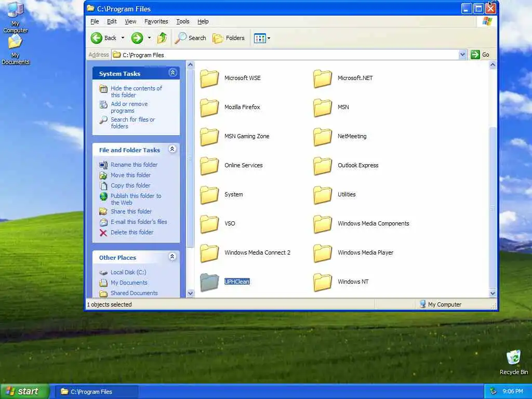This screenshot has width=532, height=399.
Task: Toggle the Folders pane button
Action: click(x=229, y=38)
